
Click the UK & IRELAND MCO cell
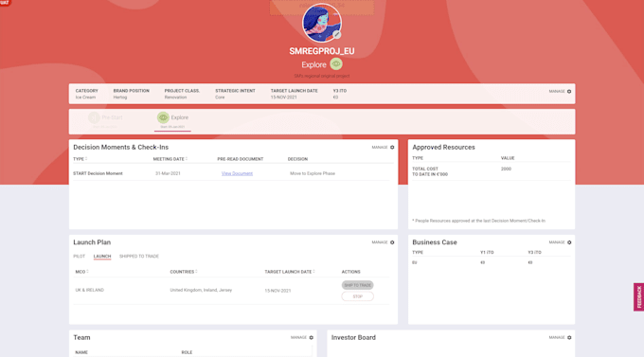pyautogui.click(x=90, y=290)
